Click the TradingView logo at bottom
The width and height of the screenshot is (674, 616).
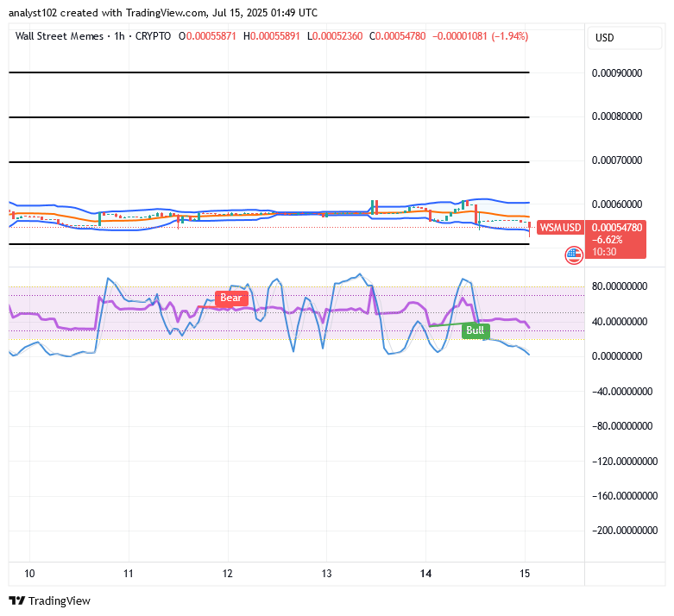pos(50,600)
